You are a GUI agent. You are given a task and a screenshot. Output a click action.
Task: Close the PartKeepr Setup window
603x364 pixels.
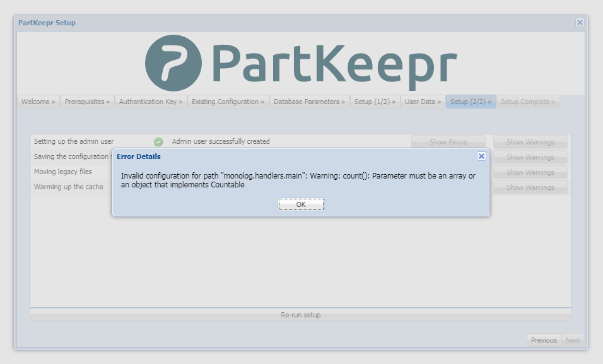(x=580, y=22)
